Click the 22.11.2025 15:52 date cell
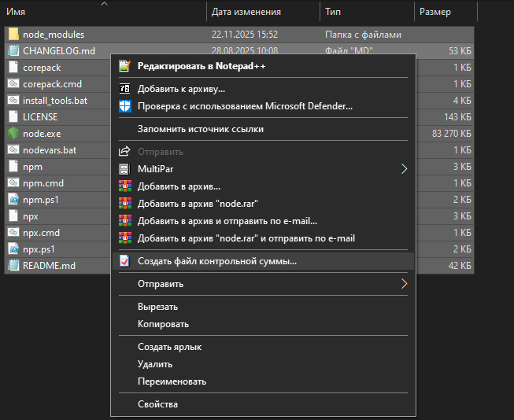514x420 pixels. point(245,35)
